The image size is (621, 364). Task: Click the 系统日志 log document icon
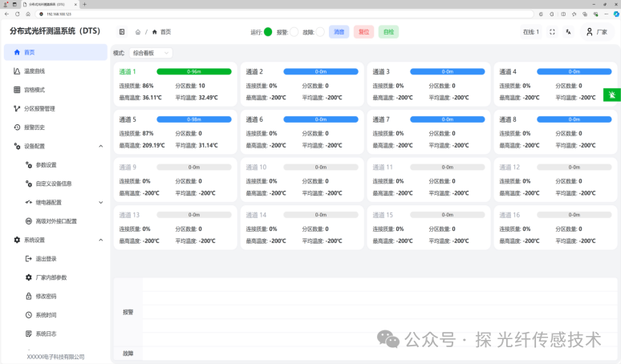pyautogui.click(x=29, y=334)
